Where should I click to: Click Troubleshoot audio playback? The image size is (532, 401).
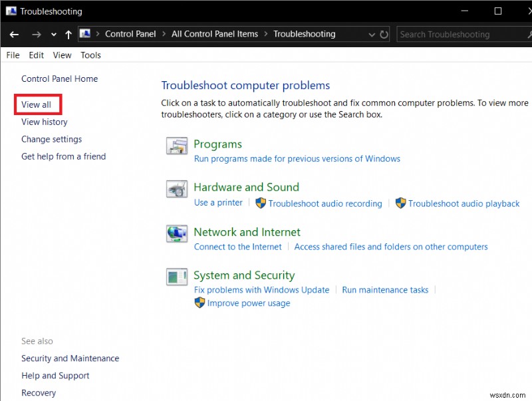464,203
